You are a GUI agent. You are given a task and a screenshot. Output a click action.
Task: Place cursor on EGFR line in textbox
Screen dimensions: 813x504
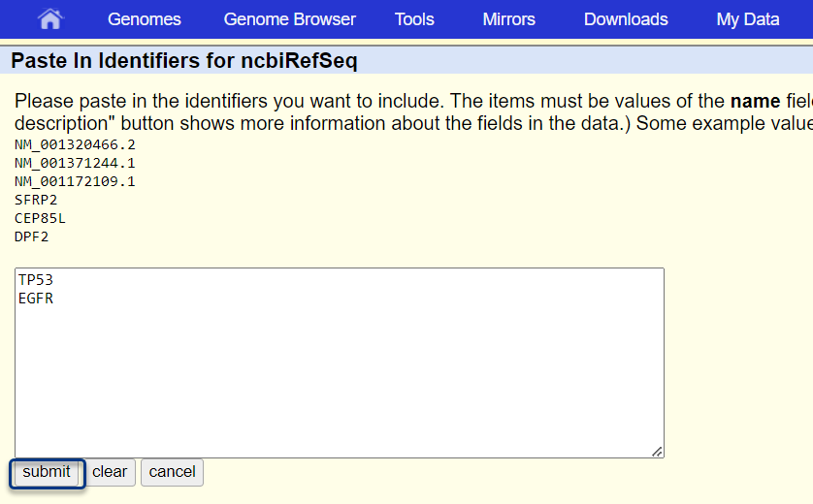point(36,299)
